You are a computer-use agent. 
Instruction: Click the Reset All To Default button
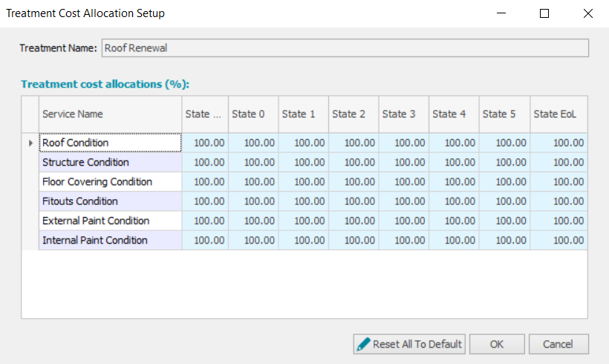click(409, 344)
